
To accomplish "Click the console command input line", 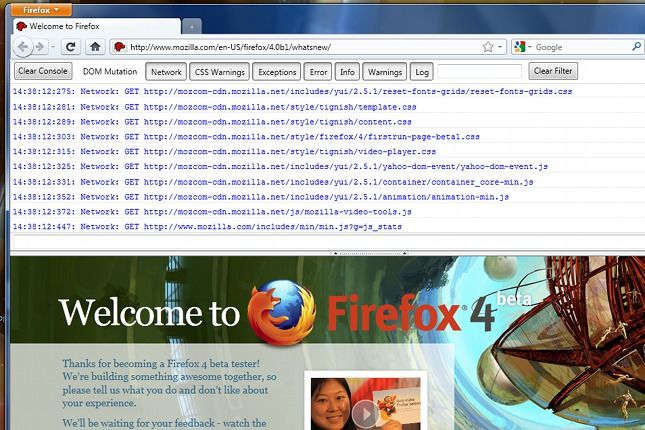I will tap(328, 242).
